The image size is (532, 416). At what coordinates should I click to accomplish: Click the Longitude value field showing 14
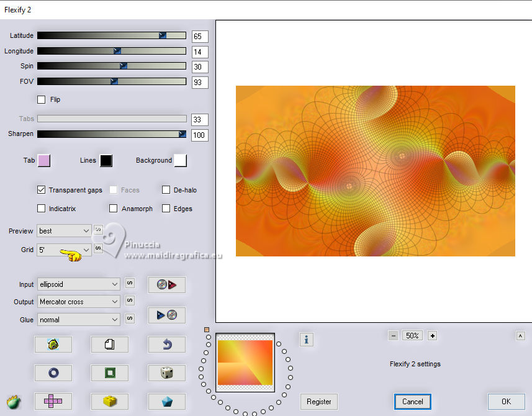[x=200, y=52]
